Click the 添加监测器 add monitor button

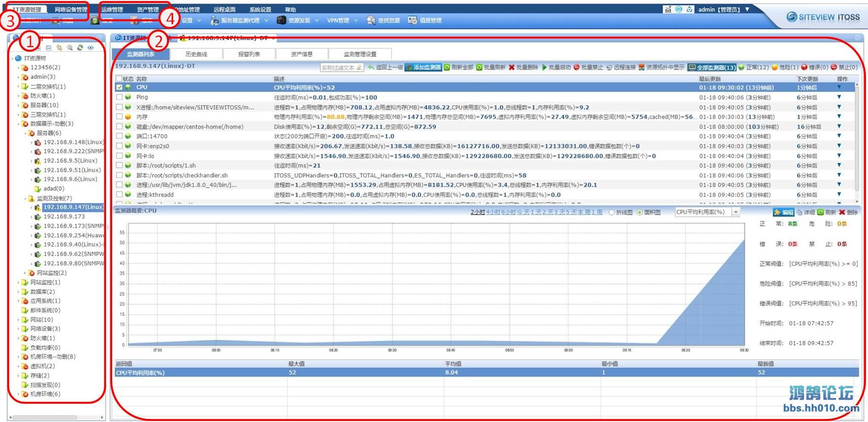pos(423,67)
